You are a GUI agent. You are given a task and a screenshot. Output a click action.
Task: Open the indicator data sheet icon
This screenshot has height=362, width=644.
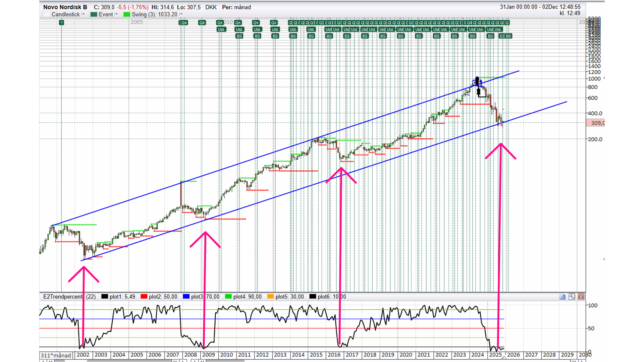562,297
